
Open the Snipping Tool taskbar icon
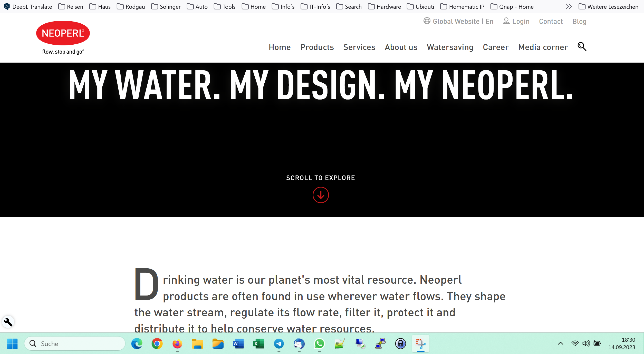click(x=421, y=343)
